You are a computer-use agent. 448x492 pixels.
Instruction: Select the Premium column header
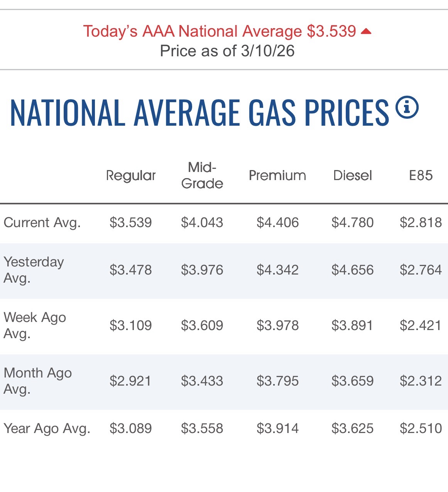(x=277, y=175)
